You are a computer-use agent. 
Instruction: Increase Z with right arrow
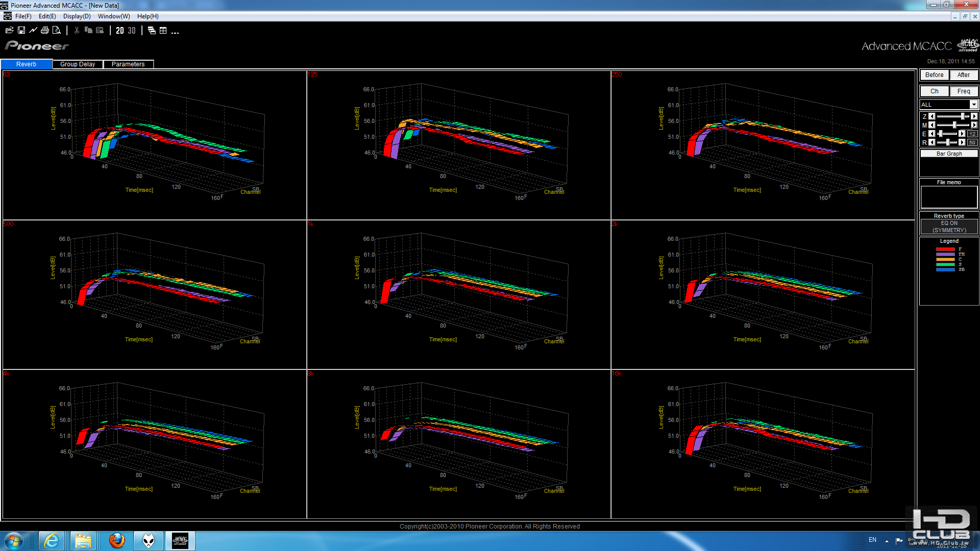974,116
